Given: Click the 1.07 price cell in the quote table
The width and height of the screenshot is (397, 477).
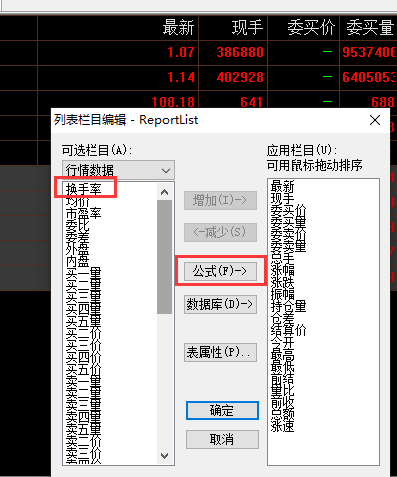Looking at the screenshot, I should 181,52.
